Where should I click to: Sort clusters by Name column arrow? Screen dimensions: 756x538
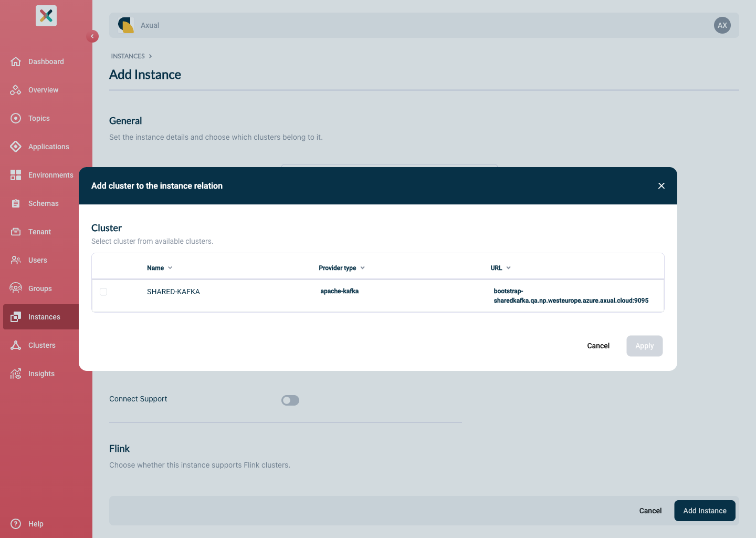(170, 268)
